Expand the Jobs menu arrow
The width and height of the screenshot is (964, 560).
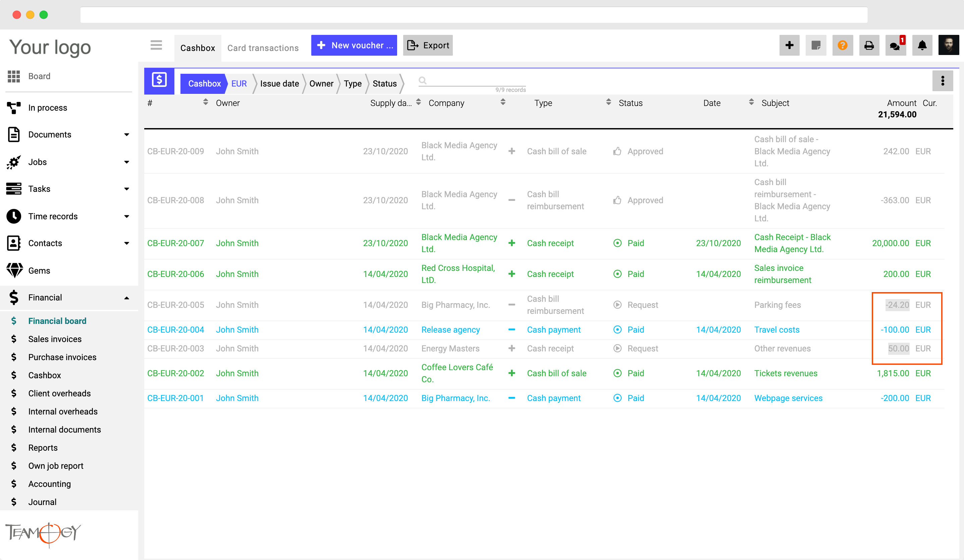[126, 162]
